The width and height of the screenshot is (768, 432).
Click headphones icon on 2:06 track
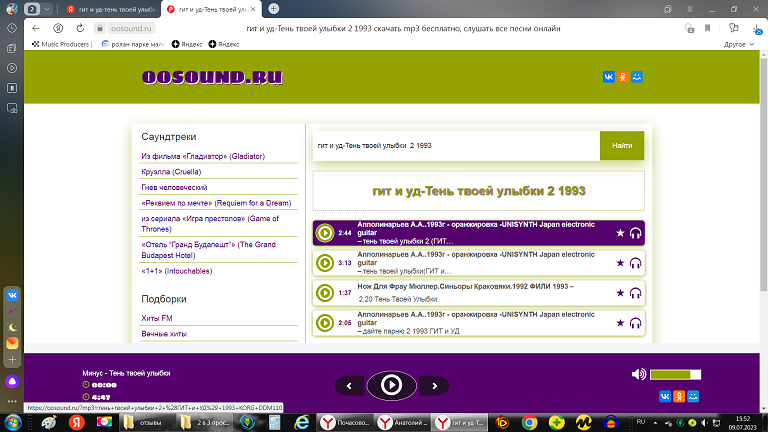point(635,323)
